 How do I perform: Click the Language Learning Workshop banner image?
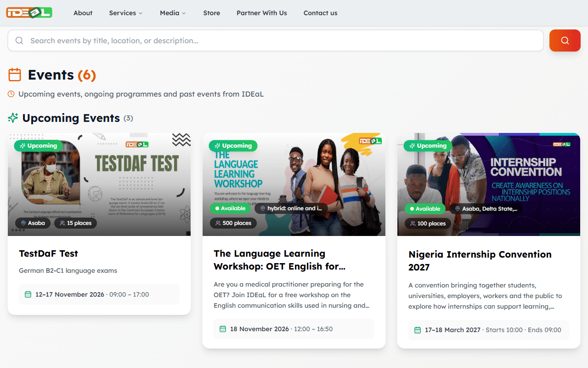pos(294,184)
